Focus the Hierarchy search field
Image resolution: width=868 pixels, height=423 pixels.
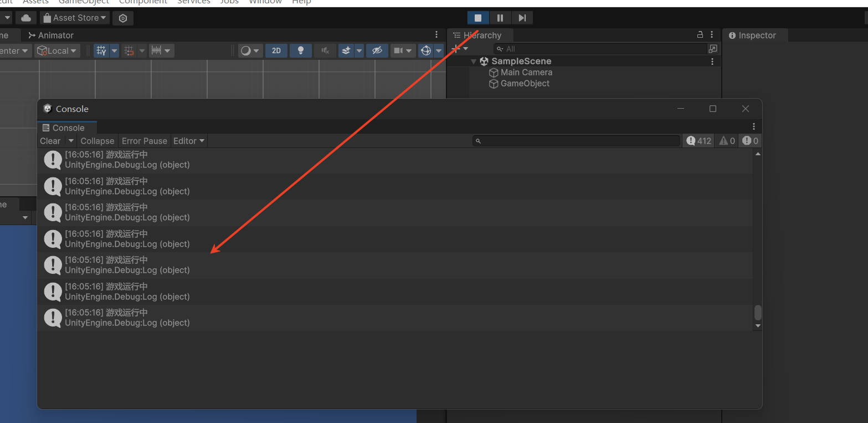click(x=600, y=49)
